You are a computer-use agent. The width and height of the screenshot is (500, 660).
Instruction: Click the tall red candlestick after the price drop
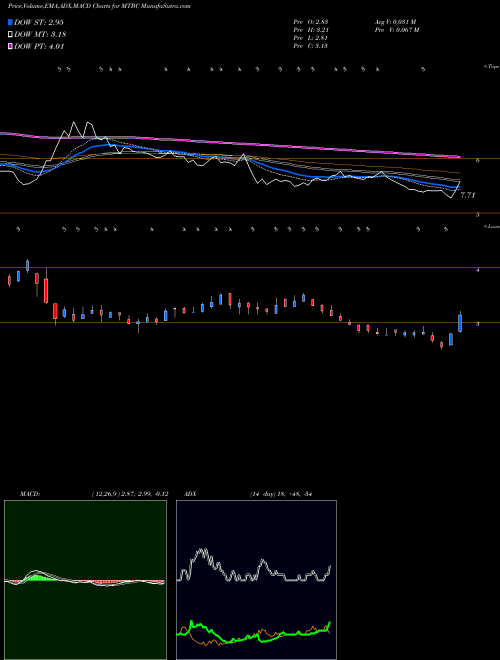(x=46, y=290)
